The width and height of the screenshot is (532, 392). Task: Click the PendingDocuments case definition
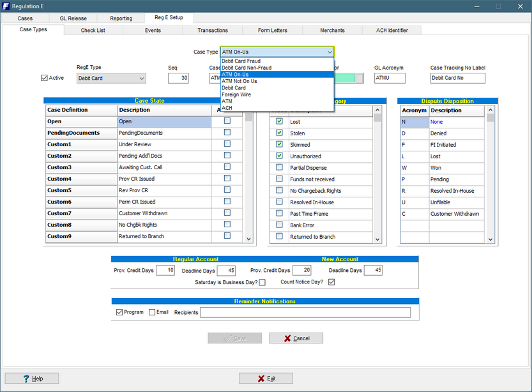(x=82, y=133)
